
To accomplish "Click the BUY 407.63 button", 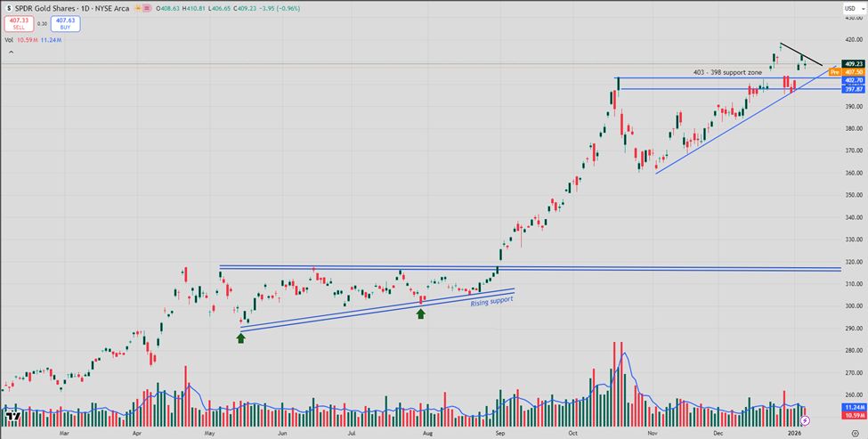I will click(x=65, y=23).
